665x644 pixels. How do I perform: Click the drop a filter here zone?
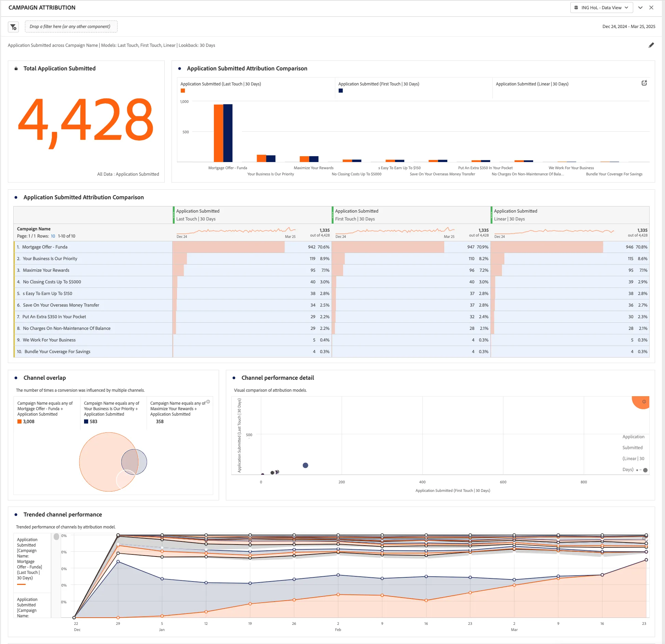coord(71,27)
